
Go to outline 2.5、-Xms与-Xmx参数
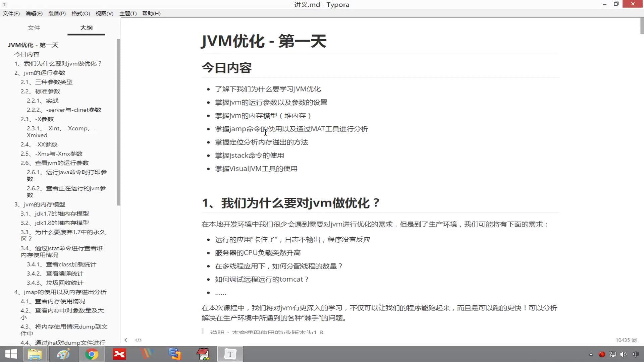point(51,154)
